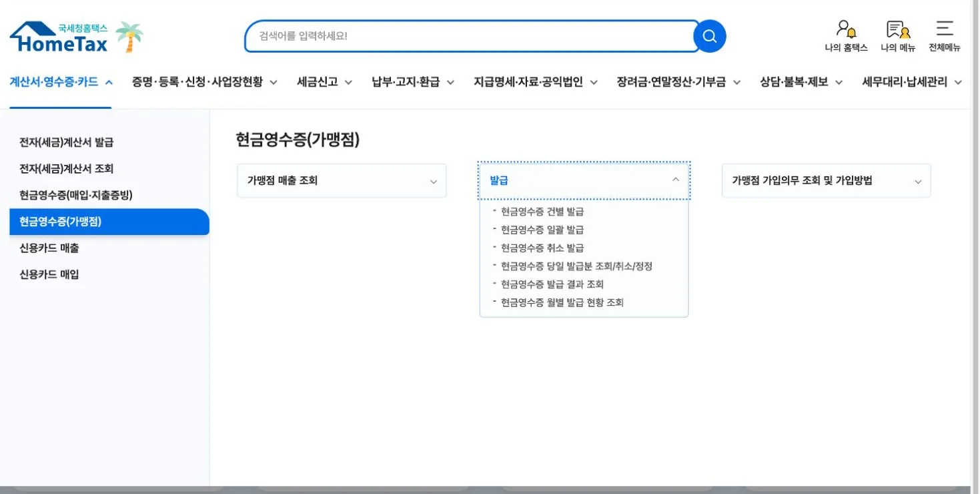Open the 세무대리·납세관리 menu
Image resolution: width=980 pixels, height=494 pixels.
912,82
